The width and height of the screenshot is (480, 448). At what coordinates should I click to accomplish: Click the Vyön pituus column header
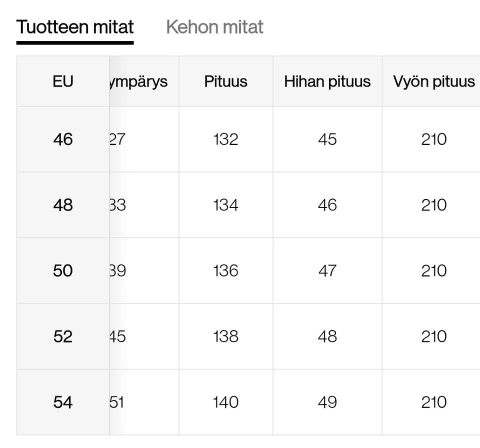pos(433,81)
